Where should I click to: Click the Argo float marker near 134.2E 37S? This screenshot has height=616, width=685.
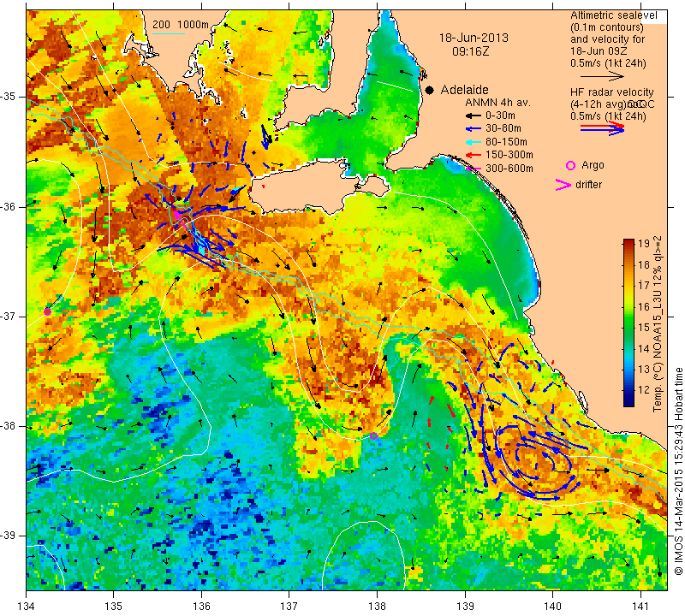coord(48,311)
